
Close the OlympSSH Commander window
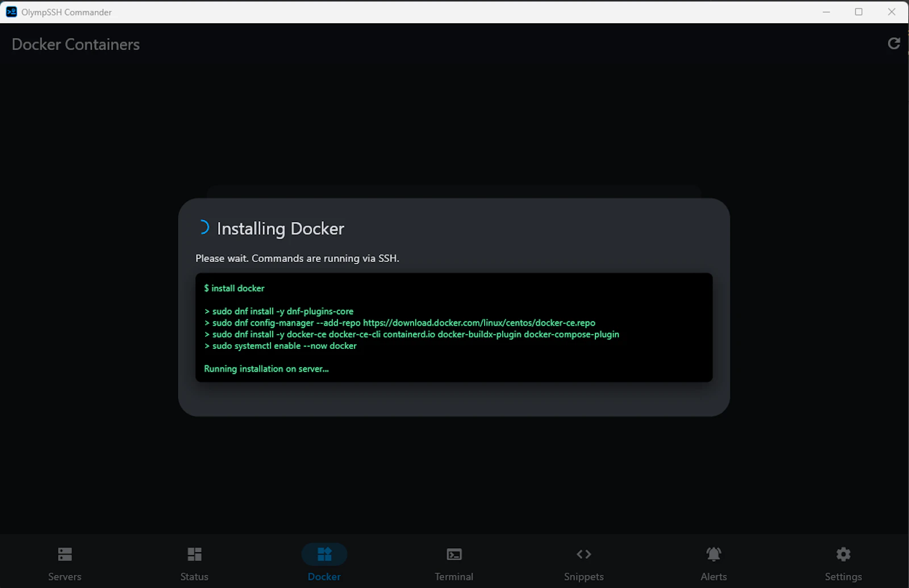891,12
